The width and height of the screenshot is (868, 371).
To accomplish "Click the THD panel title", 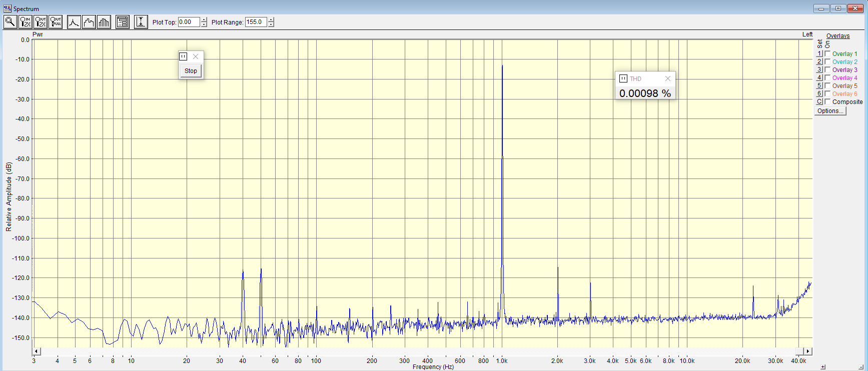I will [635, 78].
